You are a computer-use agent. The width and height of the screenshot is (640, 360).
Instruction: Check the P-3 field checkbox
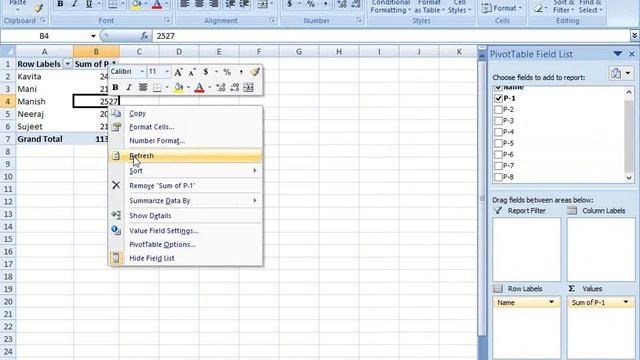498,121
